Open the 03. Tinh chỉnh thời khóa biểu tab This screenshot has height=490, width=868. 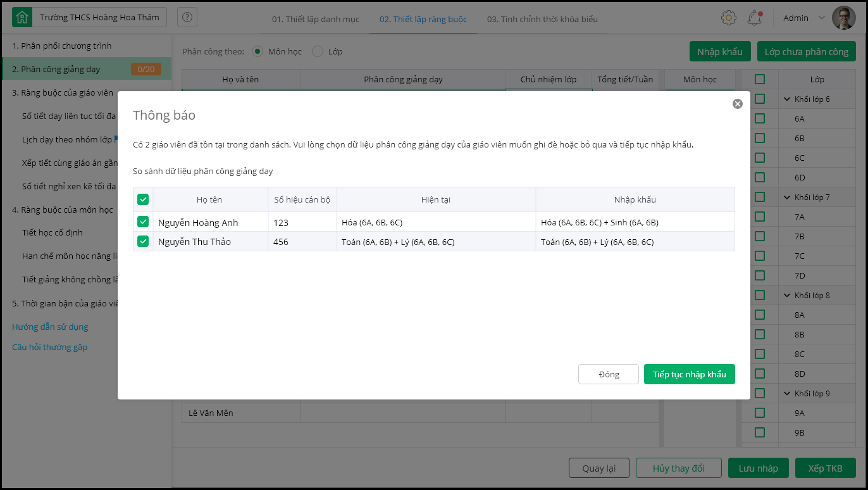pyautogui.click(x=542, y=19)
